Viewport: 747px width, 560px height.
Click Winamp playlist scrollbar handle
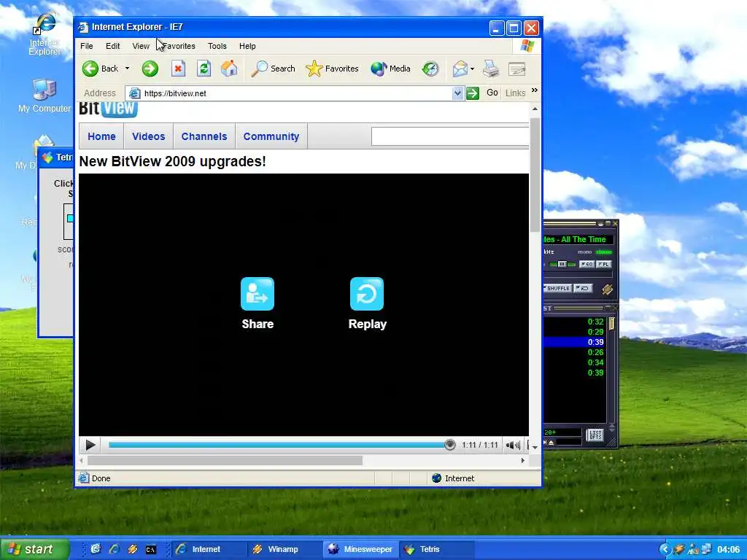point(612,324)
